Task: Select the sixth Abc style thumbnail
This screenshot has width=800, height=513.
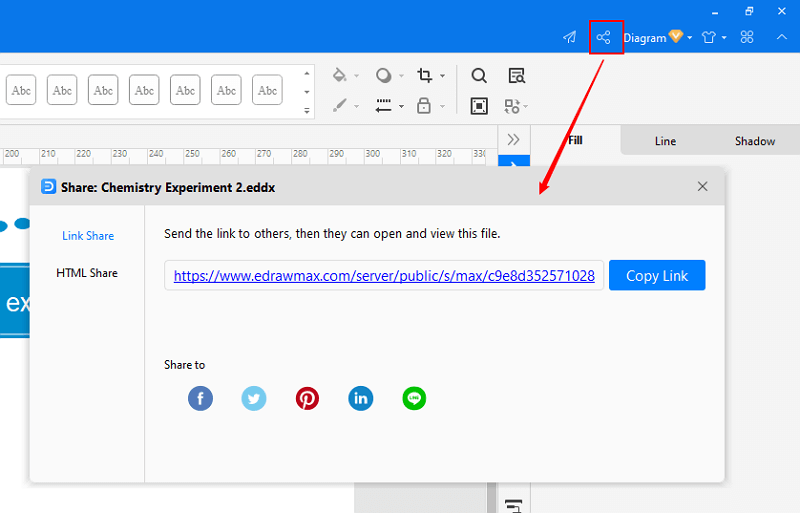Action: [226, 90]
